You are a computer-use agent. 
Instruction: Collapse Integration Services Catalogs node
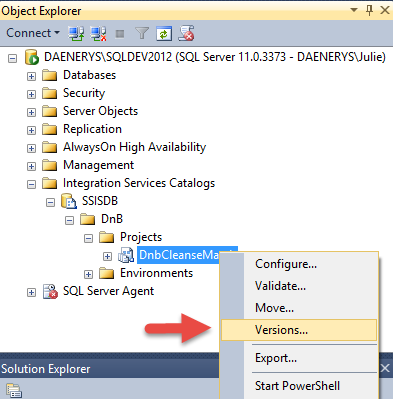[x=31, y=184]
